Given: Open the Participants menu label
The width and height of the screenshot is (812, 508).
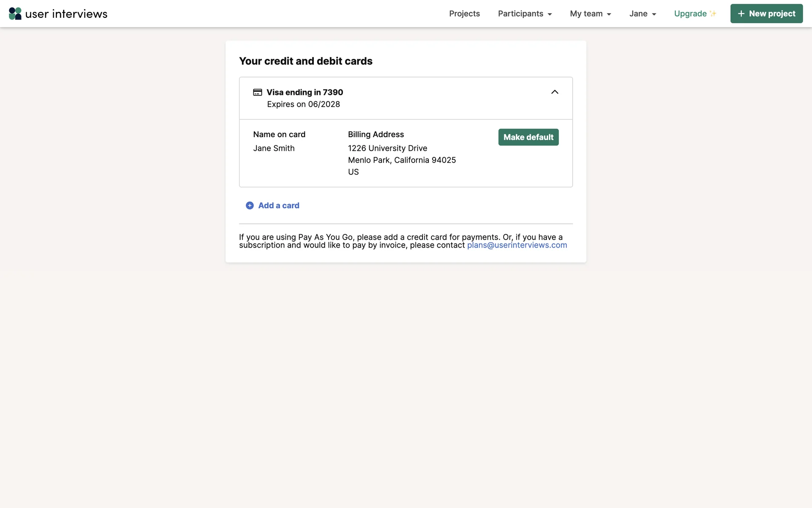Looking at the screenshot, I should (x=520, y=14).
